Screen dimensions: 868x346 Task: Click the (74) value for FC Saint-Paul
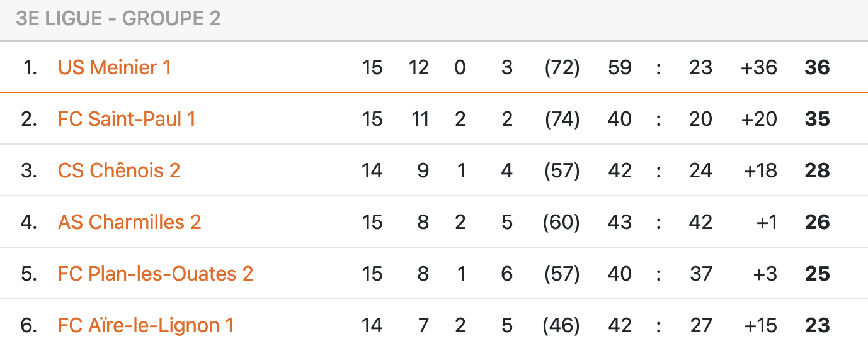point(562,119)
